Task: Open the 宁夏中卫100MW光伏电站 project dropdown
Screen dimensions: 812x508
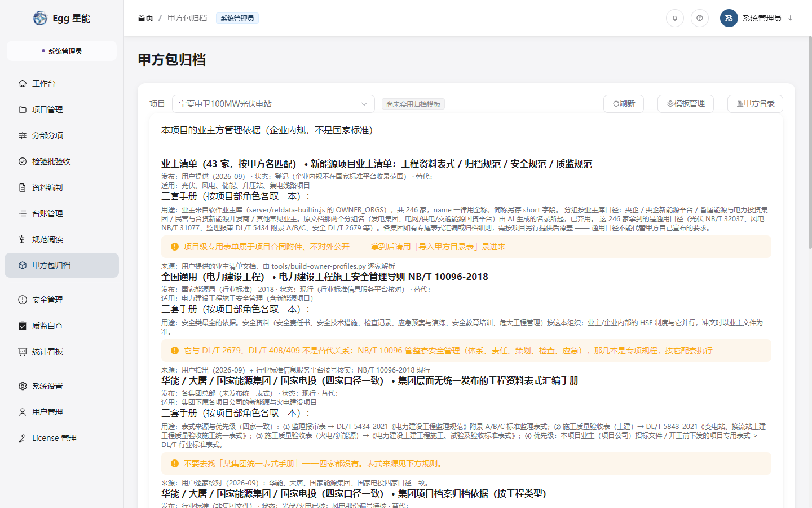Action: tap(273, 104)
